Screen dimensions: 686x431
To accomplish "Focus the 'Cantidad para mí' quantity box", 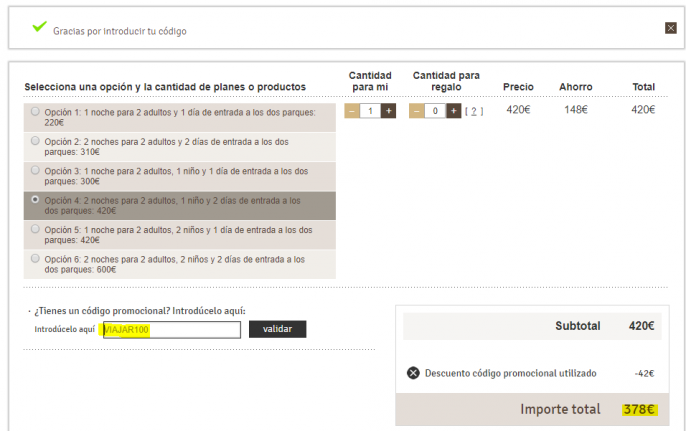I will click(370, 111).
